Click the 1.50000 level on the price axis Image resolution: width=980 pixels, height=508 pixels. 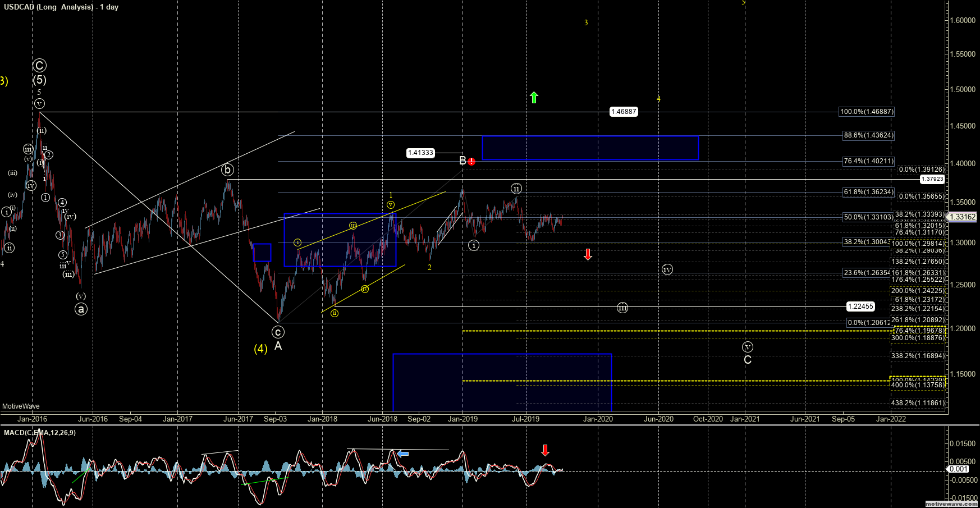tap(963, 90)
